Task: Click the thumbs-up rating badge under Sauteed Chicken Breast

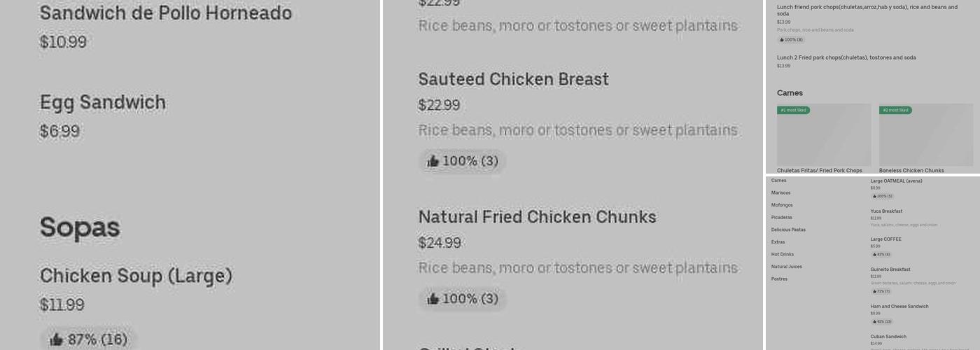Action: 462,161
